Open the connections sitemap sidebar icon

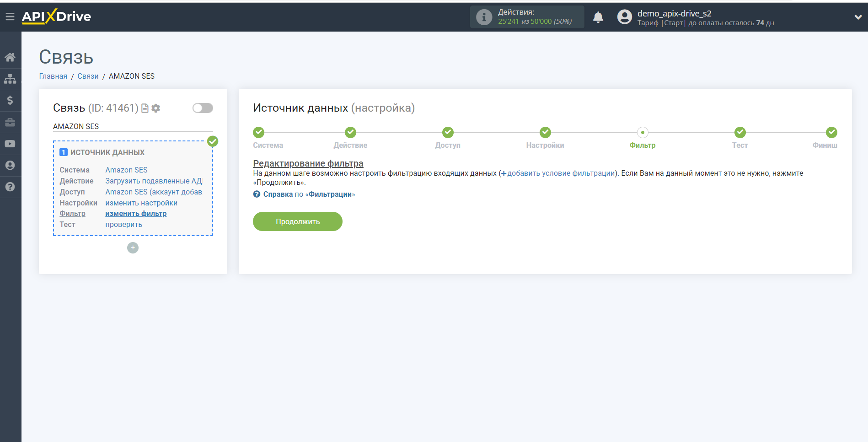[x=10, y=79]
